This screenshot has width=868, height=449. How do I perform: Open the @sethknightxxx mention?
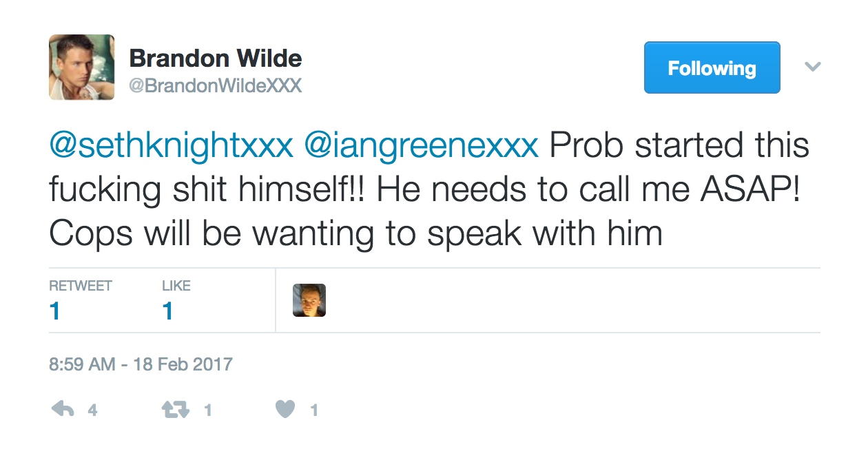point(172,146)
